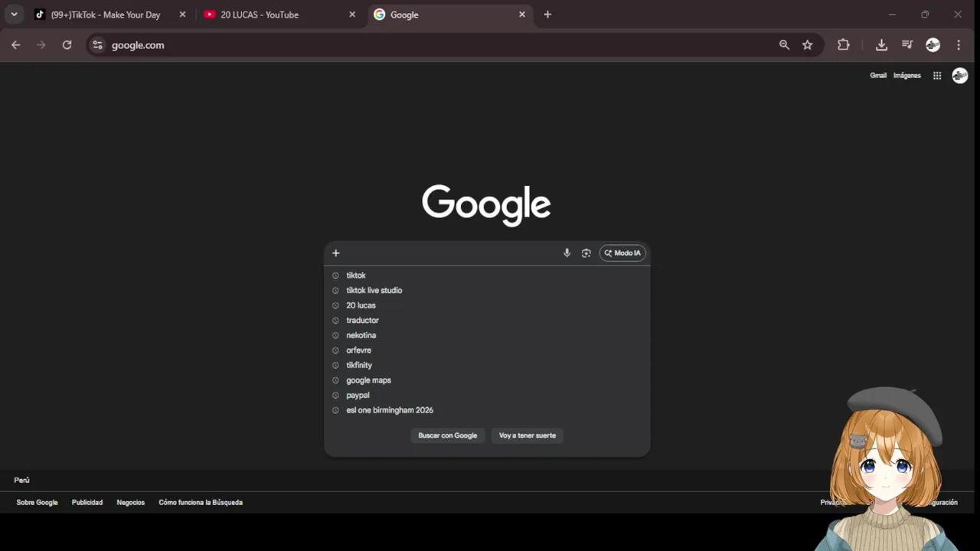Select the 'esl one birmingham 2026' suggestion

pos(487,410)
